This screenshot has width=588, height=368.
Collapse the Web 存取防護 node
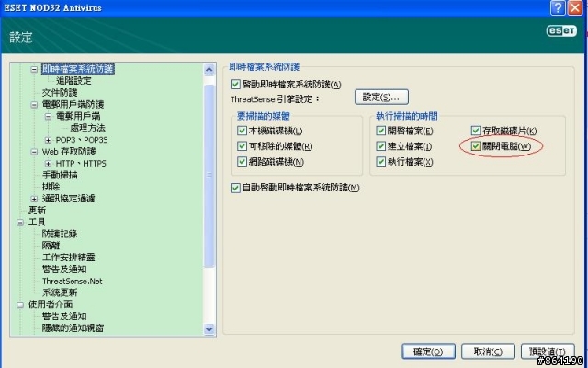point(34,152)
